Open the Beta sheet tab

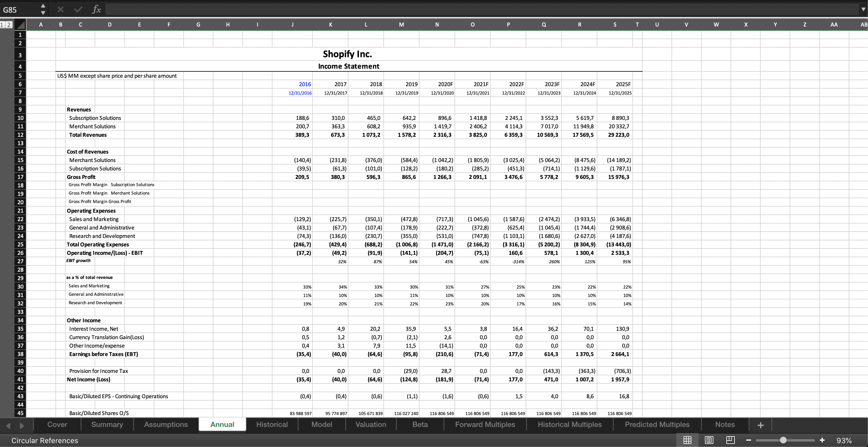pos(420,424)
